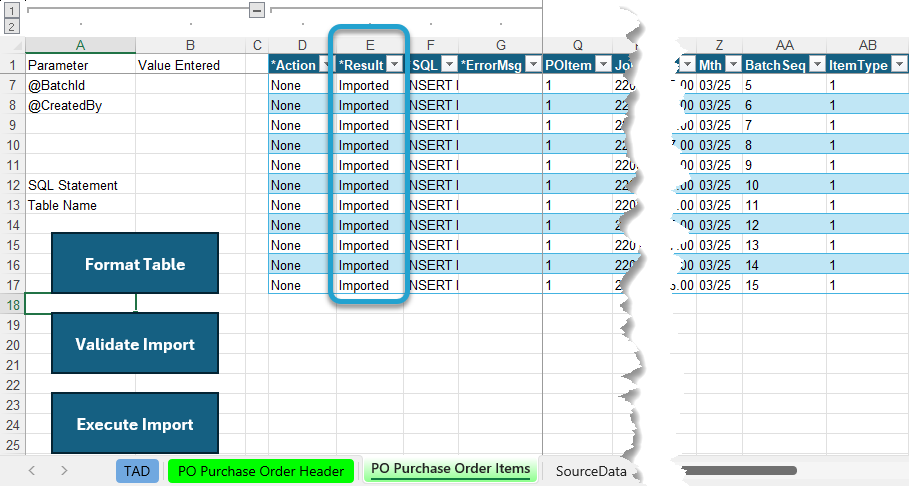Screen dimensions: 909x486
Task: Collapse the column group with the minus button
Action: [x=257, y=10]
